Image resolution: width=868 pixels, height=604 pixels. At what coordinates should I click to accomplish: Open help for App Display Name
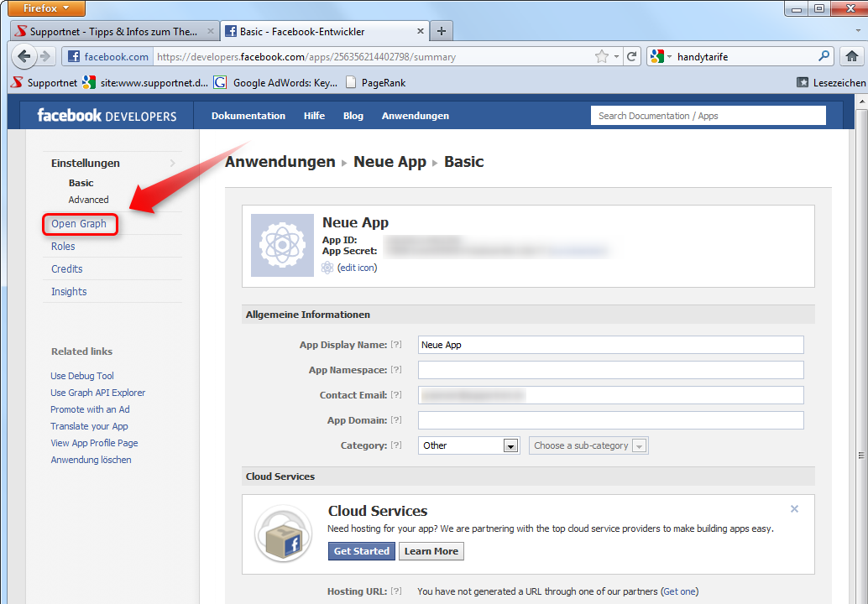[x=395, y=345]
